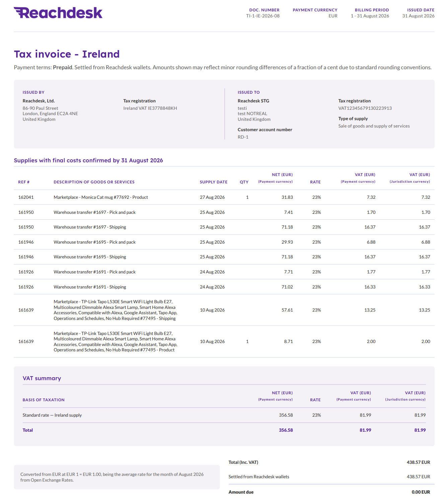The width and height of the screenshot is (440, 504).
Task: Select net amount 29.93
Action: coord(287,242)
